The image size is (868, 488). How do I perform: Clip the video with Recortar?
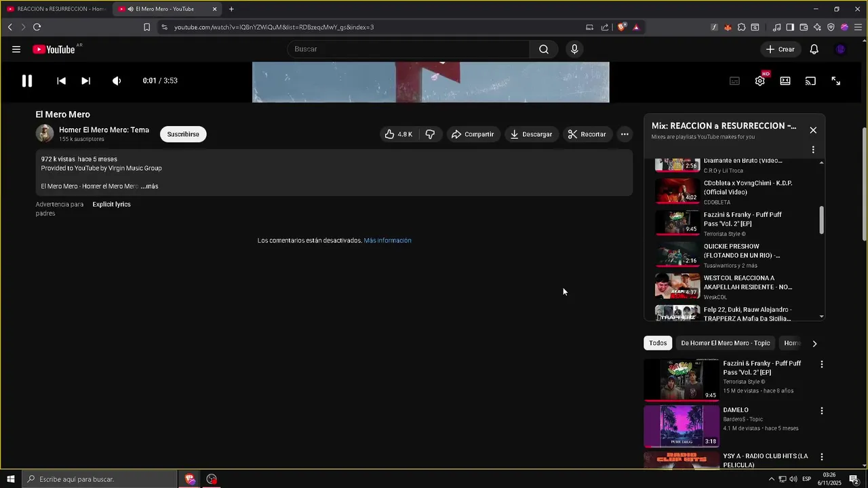[x=587, y=134]
